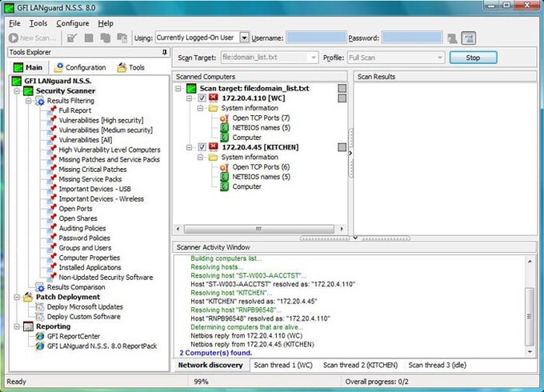
Task: Click the checklist edit toolbar icon
Action: (x=72, y=38)
